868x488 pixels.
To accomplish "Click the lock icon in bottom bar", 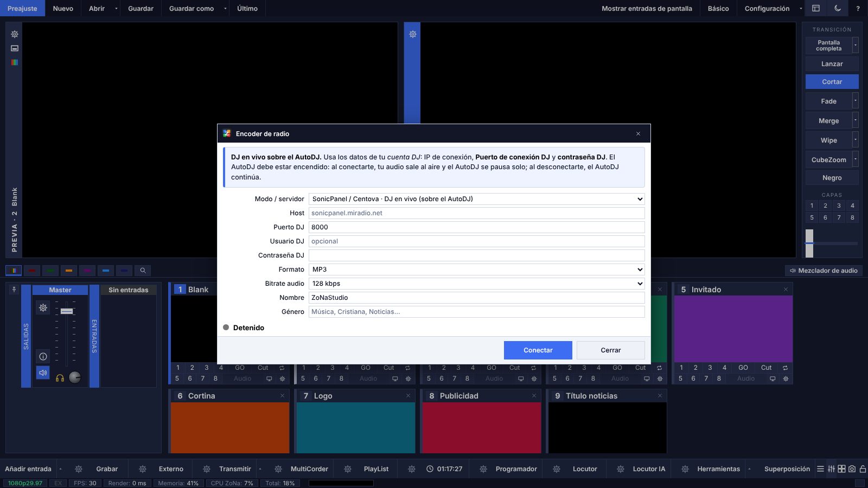I will pos(863,469).
